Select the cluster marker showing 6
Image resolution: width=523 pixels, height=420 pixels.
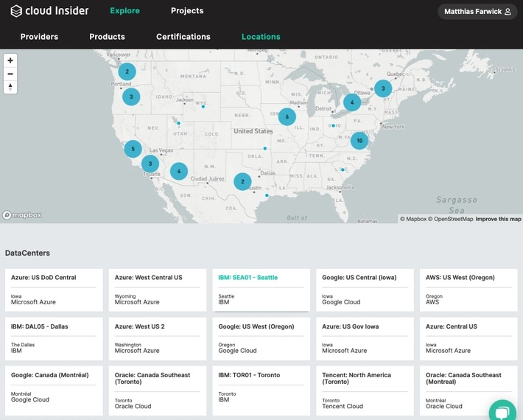(287, 116)
